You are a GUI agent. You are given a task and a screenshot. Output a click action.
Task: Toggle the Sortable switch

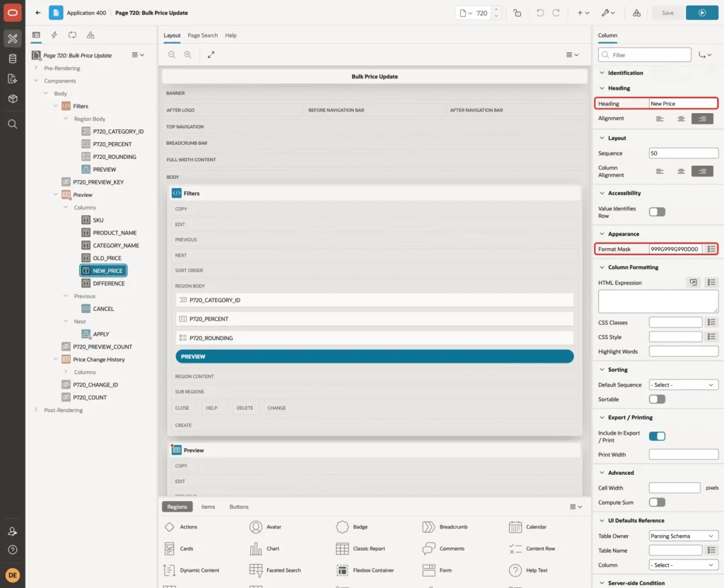tap(657, 399)
